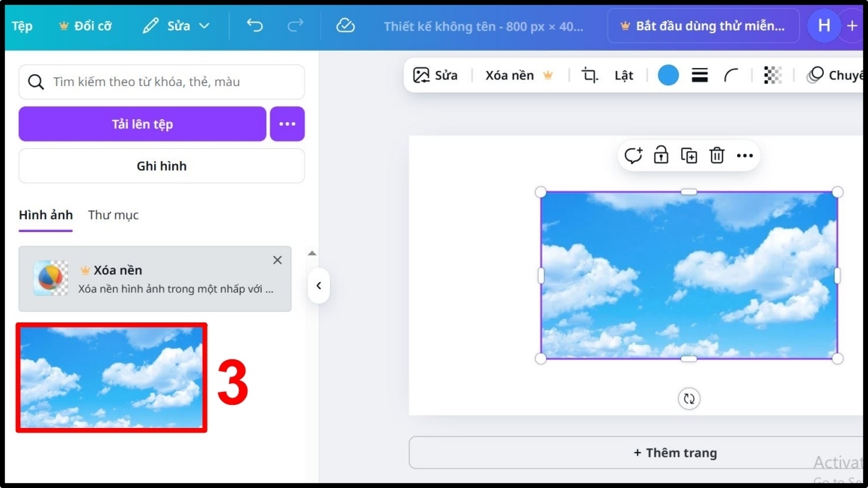This screenshot has width=868, height=488.
Task: Click Xóa nền in image toolbar
Action: click(x=519, y=75)
